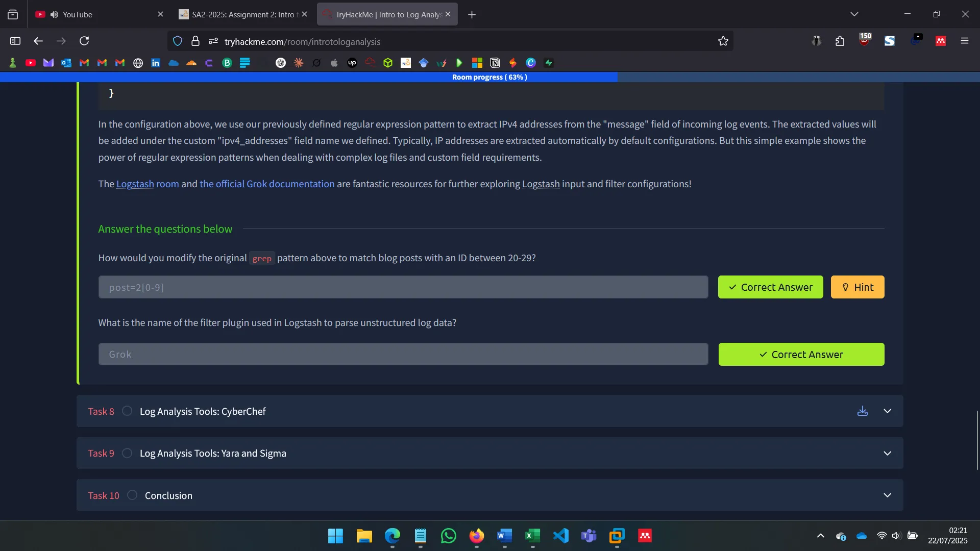The width and height of the screenshot is (980, 551).
Task: Toggle the Task 10 completion circle
Action: click(132, 494)
